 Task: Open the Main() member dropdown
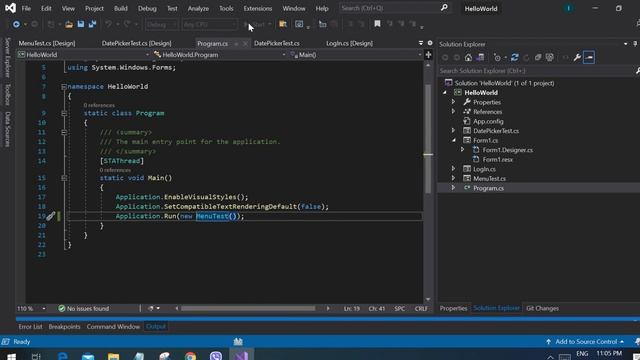pos(356,55)
